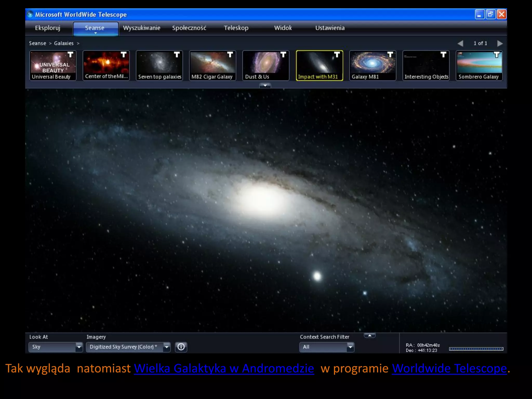Click tour icon on Seven top galaxies
This screenshot has height=399, width=532.
tap(177, 55)
